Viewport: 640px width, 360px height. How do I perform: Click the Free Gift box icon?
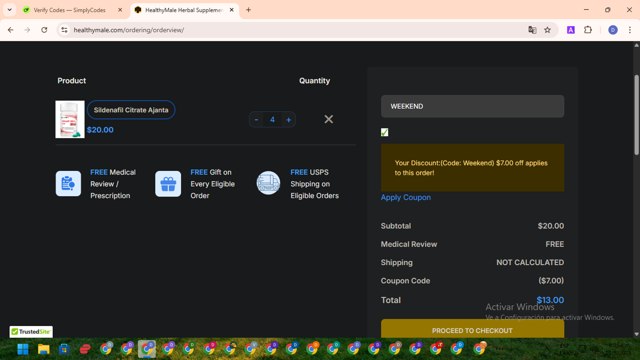click(168, 184)
